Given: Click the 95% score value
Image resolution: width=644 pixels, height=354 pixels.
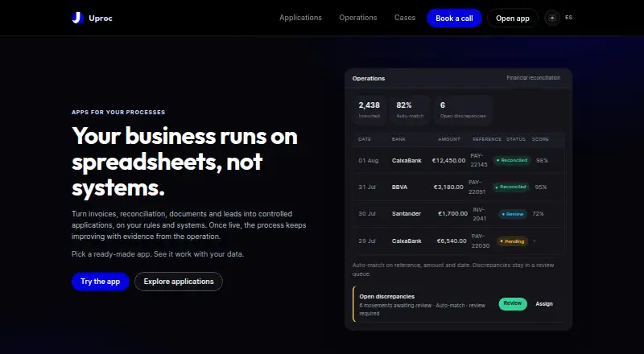Looking at the screenshot, I should 541,187.
